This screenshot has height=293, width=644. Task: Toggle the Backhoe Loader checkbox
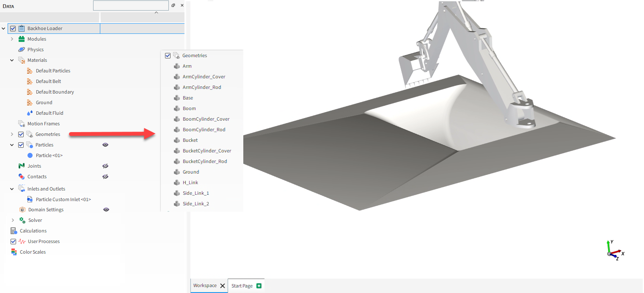pos(13,28)
